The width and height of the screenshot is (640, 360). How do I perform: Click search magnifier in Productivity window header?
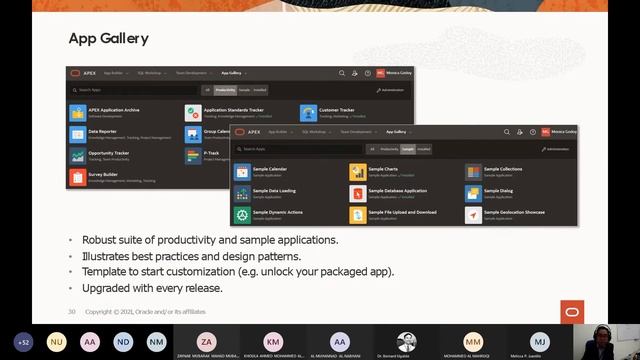(x=342, y=73)
